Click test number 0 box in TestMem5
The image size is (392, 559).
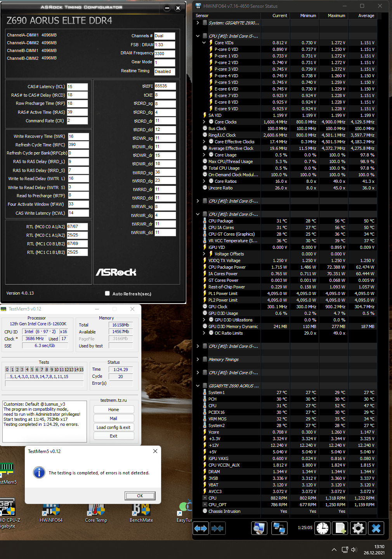[7, 370]
